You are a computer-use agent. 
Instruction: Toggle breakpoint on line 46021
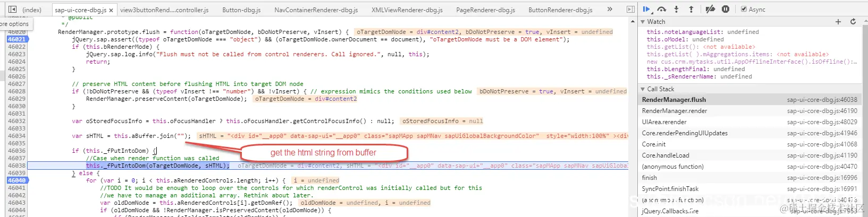[x=16, y=39]
